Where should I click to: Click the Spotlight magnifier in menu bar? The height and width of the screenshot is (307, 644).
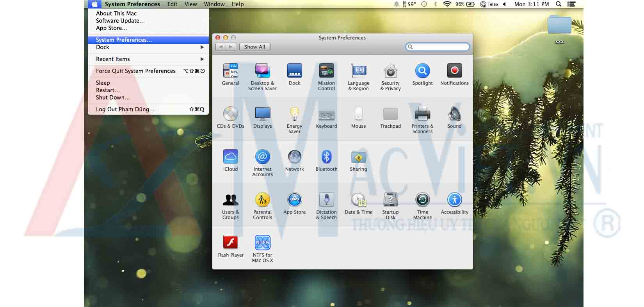pos(559,4)
